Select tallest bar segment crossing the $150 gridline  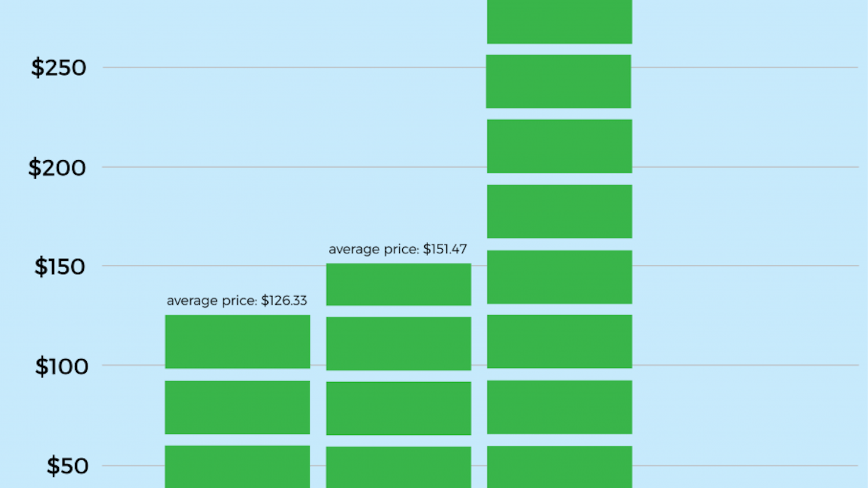click(560, 277)
